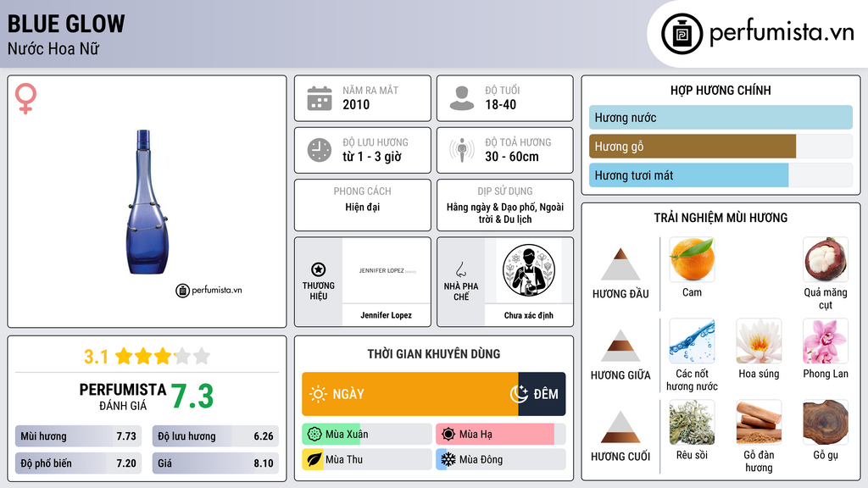Screen dimensions: 868x488
Task: Click the perfumer illustration above Chưa xác định
Action: [529, 270]
